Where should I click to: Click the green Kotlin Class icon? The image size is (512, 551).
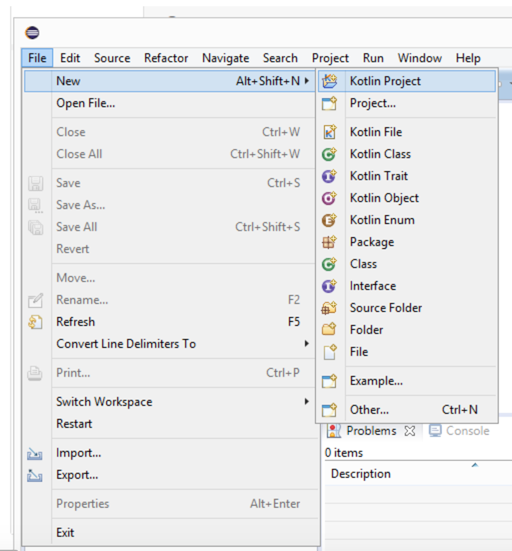pos(329,154)
